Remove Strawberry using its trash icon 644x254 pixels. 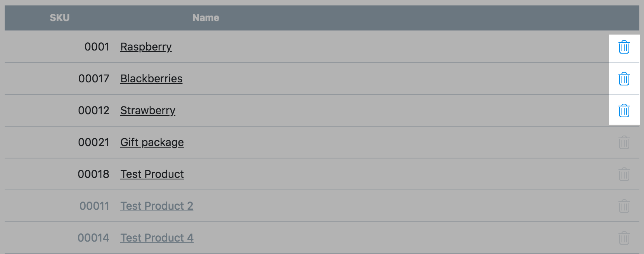click(624, 111)
